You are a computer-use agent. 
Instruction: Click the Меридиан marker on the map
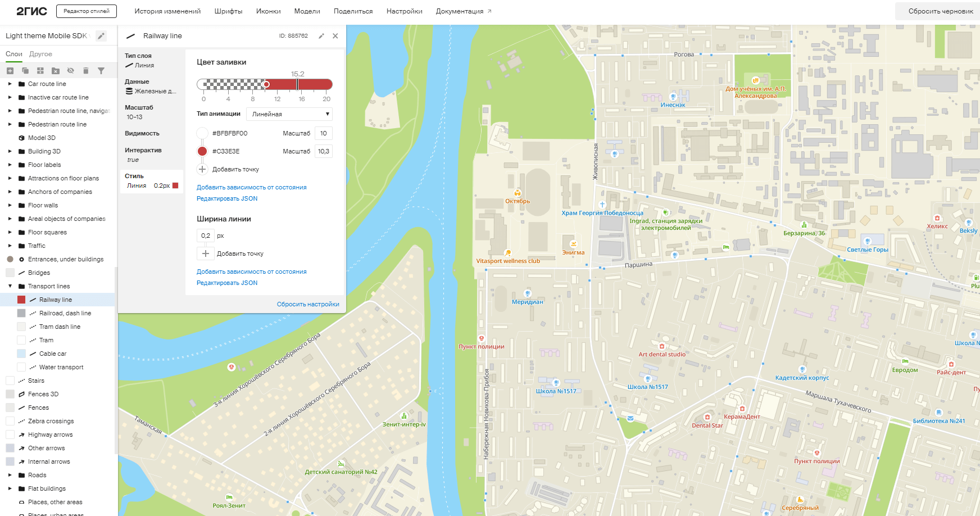pyautogui.click(x=527, y=293)
